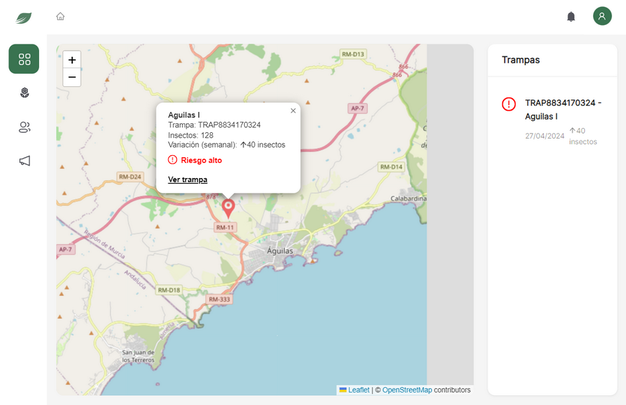This screenshot has width=626, height=405.
Task: Zoom out the map with minus button
Action: (x=72, y=77)
